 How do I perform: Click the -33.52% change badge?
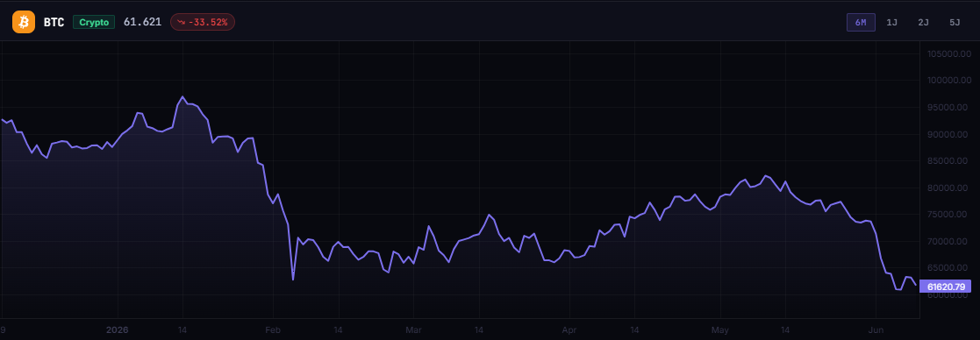(203, 22)
